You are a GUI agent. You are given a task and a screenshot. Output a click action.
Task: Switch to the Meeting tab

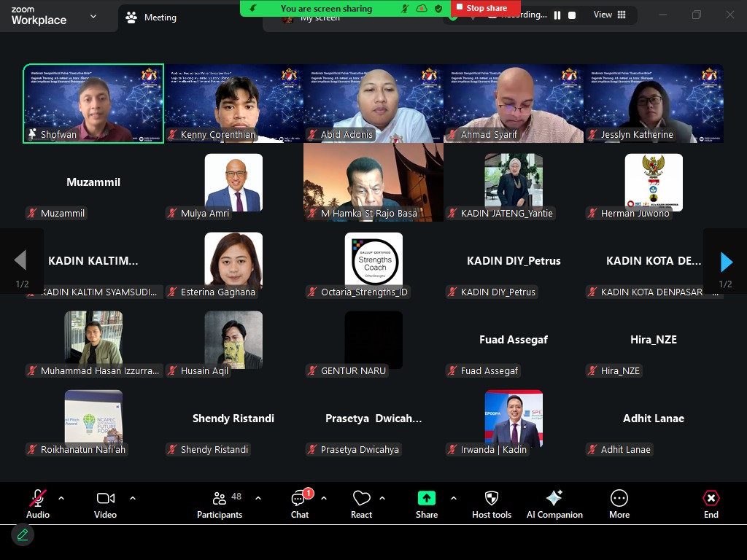tap(152, 17)
